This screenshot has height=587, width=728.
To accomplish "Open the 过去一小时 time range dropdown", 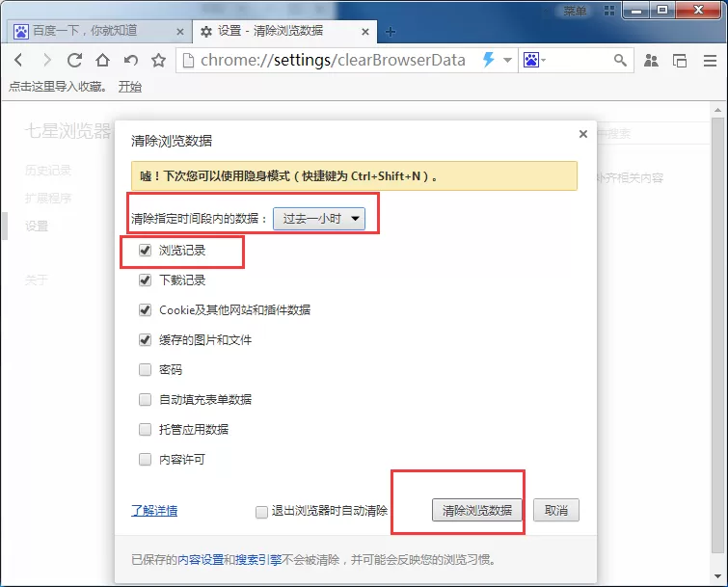I will 319,218.
